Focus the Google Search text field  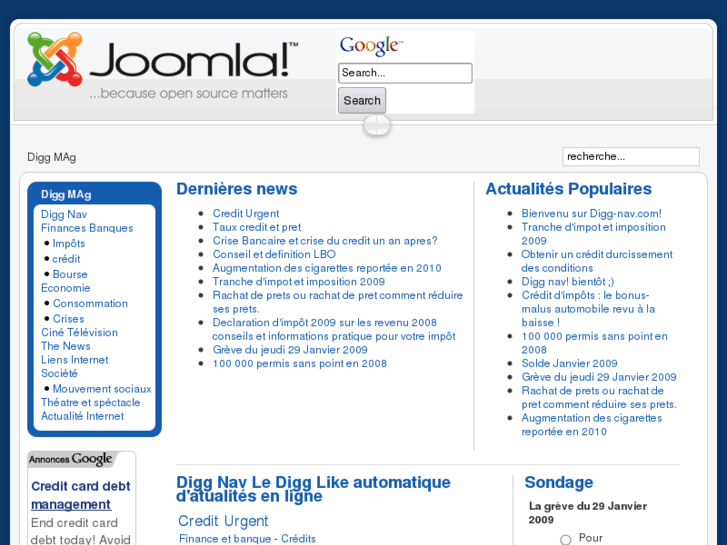point(405,73)
